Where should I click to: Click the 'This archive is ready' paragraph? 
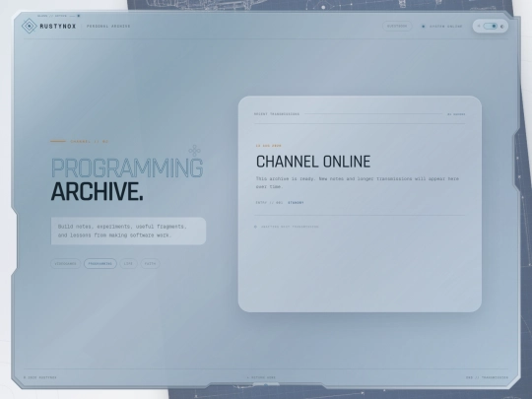click(x=358, y=182)
